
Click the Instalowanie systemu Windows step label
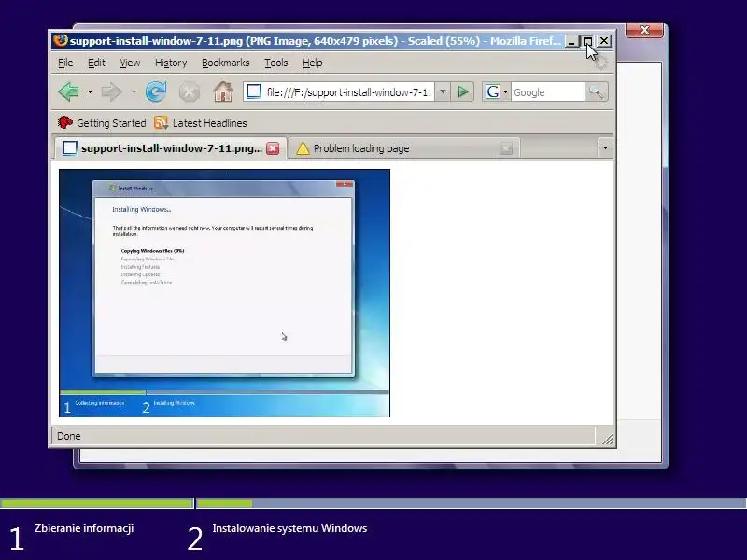pyautogui.click(x=289, y=528)
